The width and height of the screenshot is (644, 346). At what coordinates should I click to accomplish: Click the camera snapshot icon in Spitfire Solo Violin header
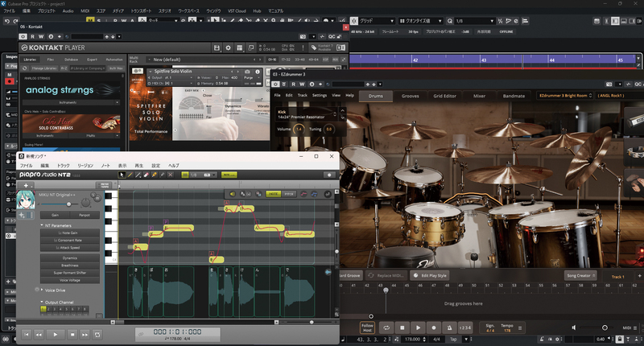click(x=247, y=72)
